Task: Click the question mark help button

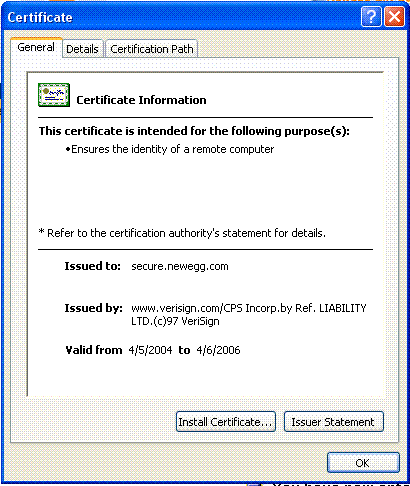Action: [x=371, y=16]
